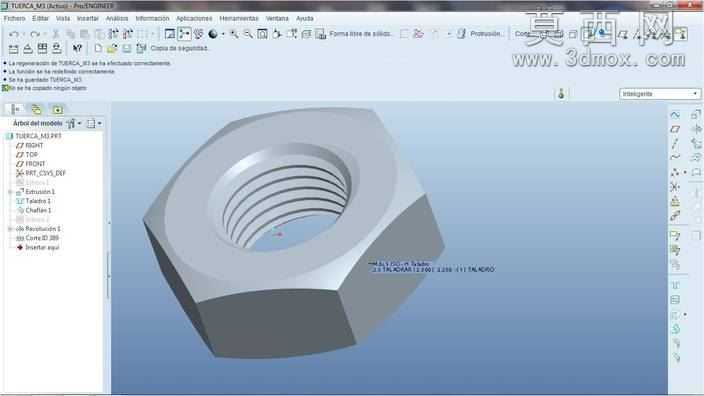Toggle datum point display icon

[x=652, y=34]
